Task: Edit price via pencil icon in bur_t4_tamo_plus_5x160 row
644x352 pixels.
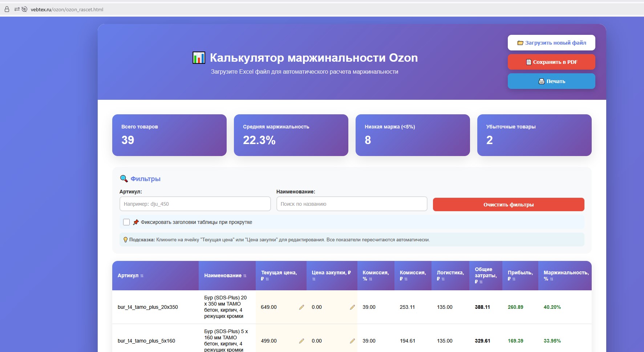Action: point(302,341)
